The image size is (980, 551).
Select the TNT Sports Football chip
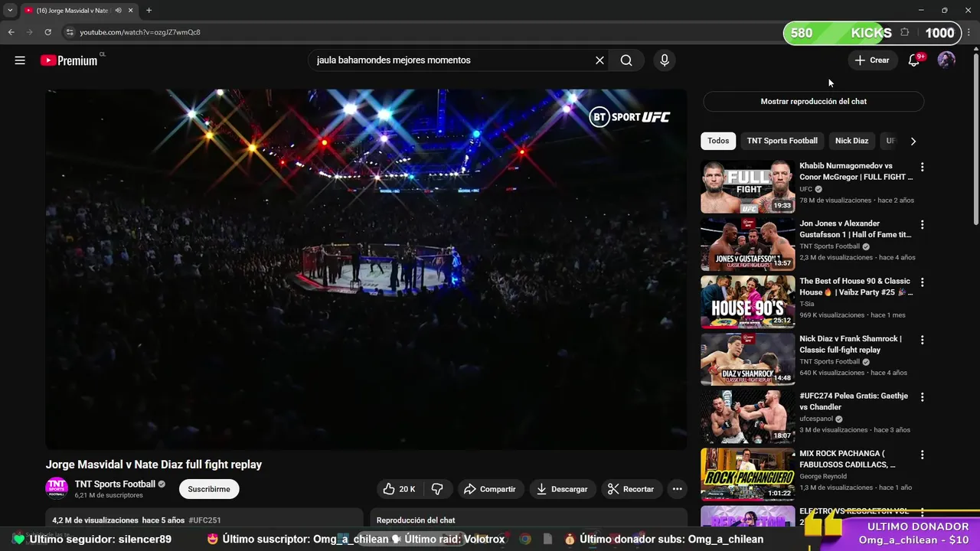(782, 141)
